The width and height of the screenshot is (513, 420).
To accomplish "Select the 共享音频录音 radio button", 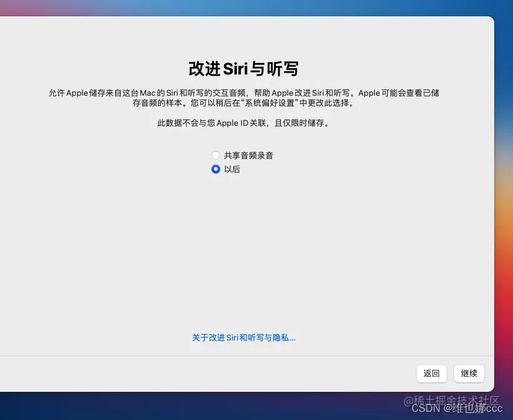I will click(x=216, y=155).
